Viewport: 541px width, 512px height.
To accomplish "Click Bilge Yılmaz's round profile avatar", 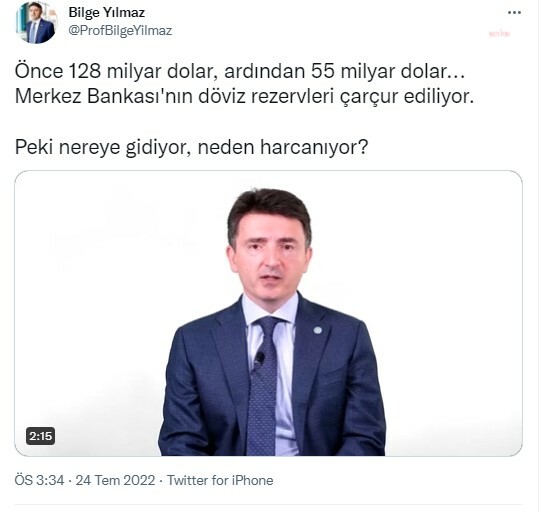I will (x=36, y=22).
